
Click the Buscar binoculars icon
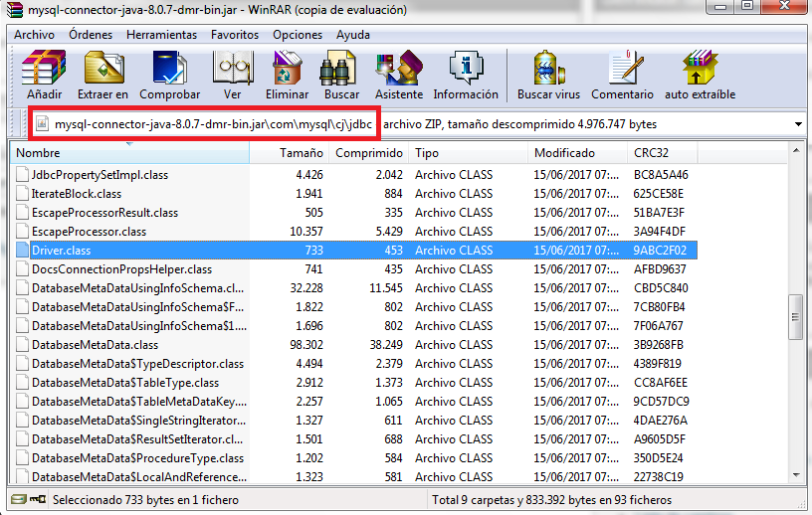(x=337, y=68)
